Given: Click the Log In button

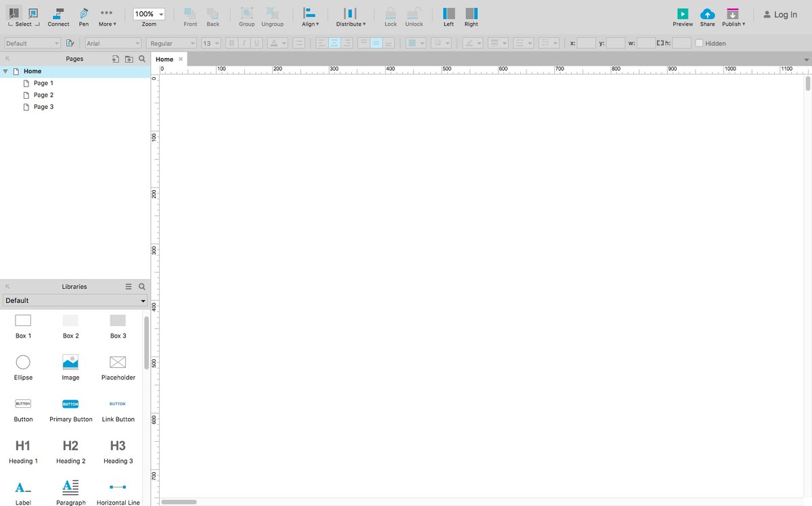Looking at the screenshot, I should (780, 14).
